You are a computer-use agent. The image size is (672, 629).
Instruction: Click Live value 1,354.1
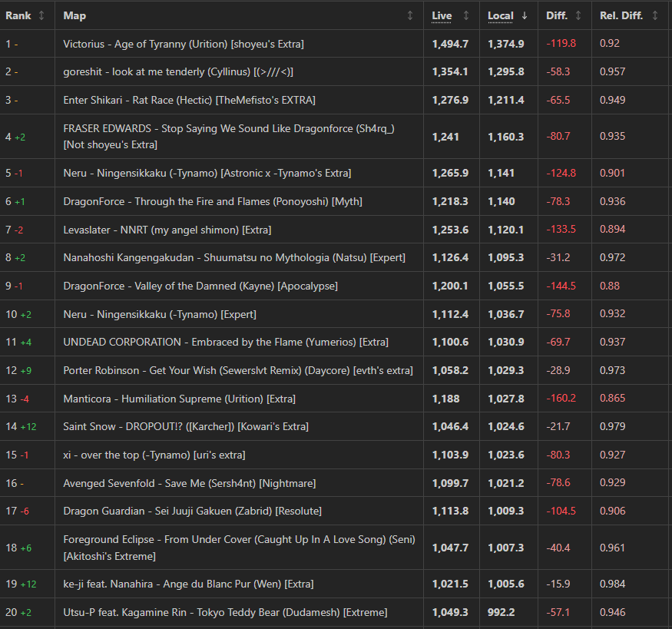pos(450,71)
